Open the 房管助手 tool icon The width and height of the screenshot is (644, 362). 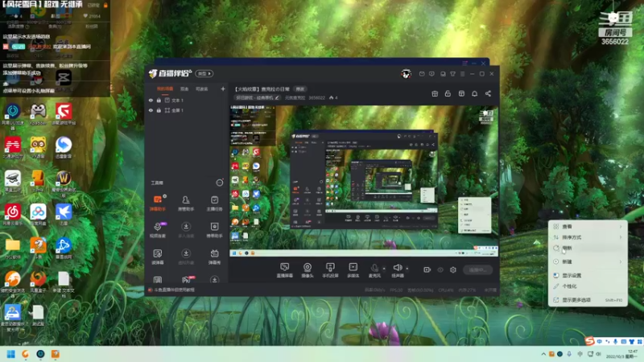186,203
